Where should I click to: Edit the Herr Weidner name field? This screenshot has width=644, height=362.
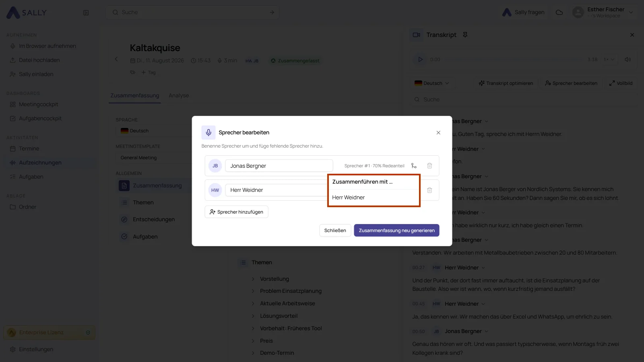coord(277,190)
